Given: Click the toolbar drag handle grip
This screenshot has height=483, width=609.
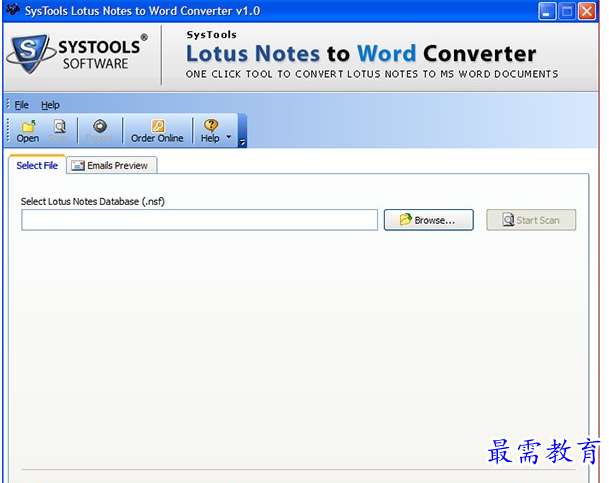Looking at the screenshot, I should tap(8, 130).
